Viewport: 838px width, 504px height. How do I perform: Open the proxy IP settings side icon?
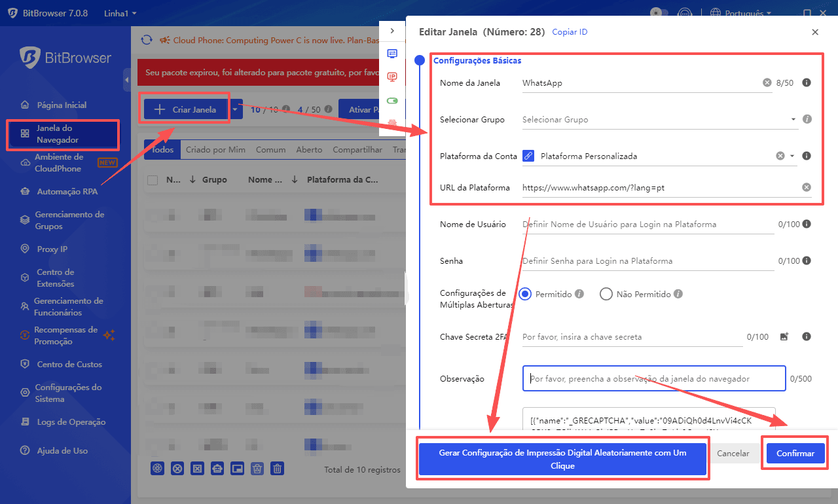tap(392, 77)
